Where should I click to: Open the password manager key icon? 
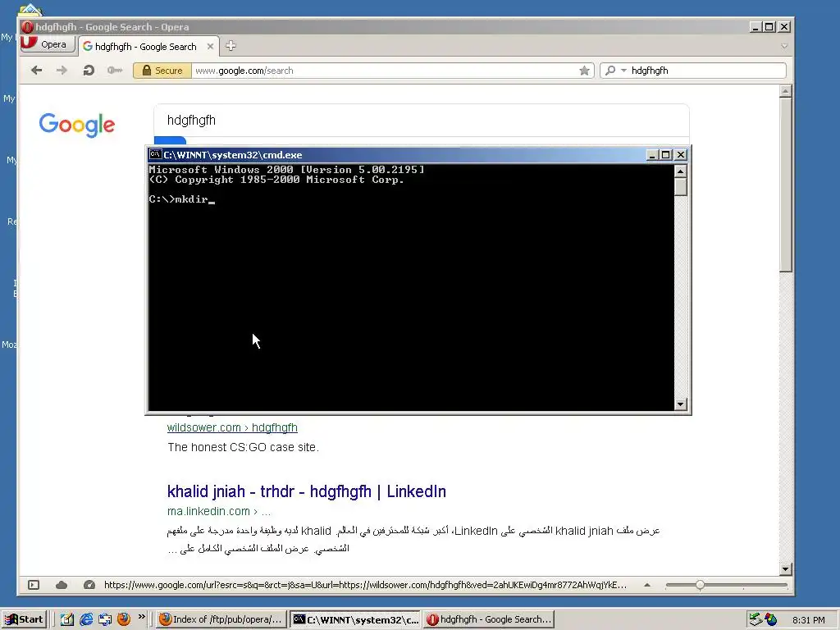(115, 71)
